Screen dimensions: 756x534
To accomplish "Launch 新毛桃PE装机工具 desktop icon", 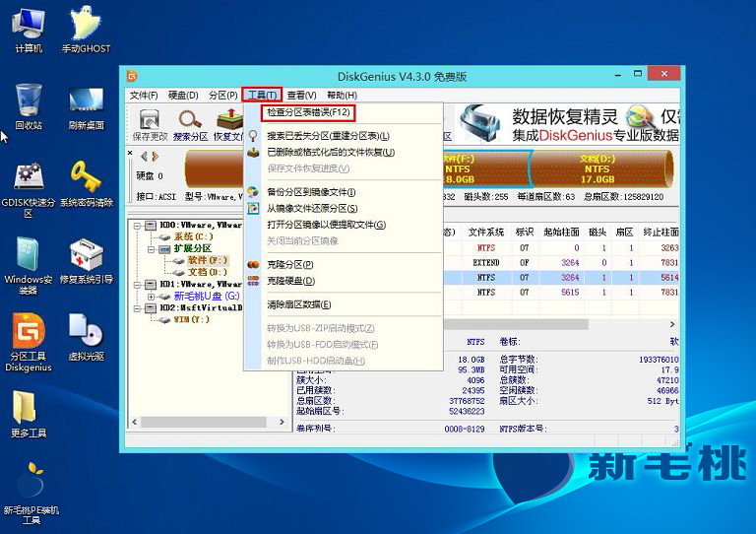I will tap(31, 493).
